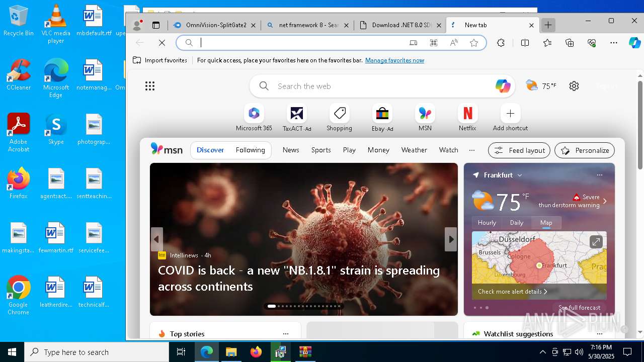Screen dimensions: 644x362
Task: Open See full forecast link
Action: 579,308
